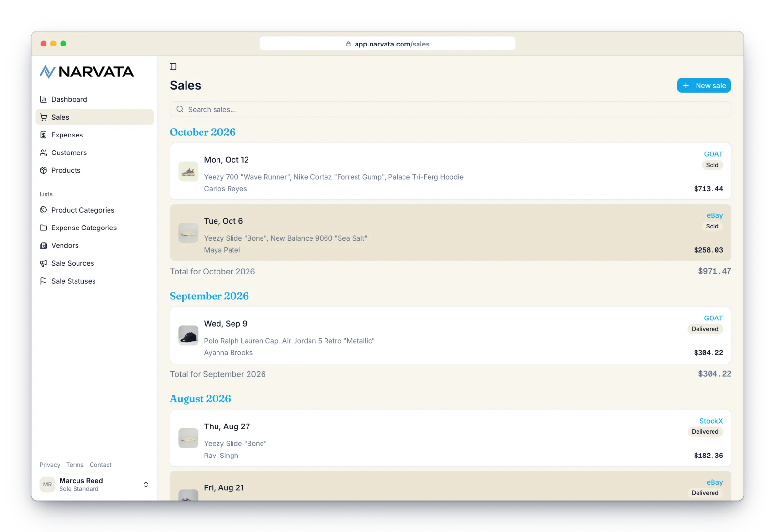
Task: Click the MR avatar
Action: tap(47, 485)
